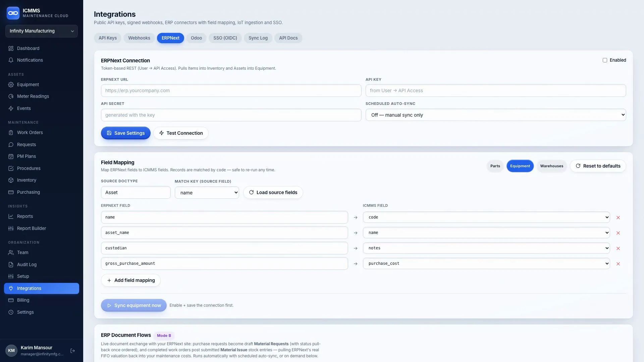Change ICMMS field dropdown set to code

(x=486, y=217)
